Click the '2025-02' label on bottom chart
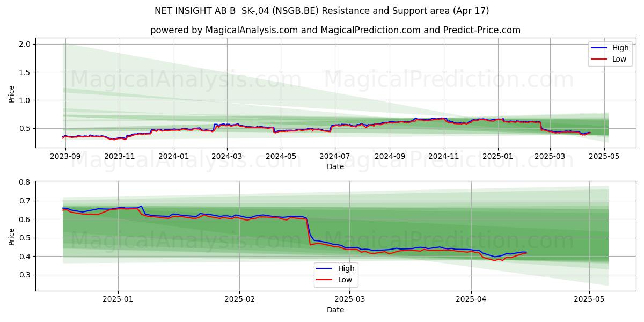Screen dimensions: 644x322 (239, 301)
